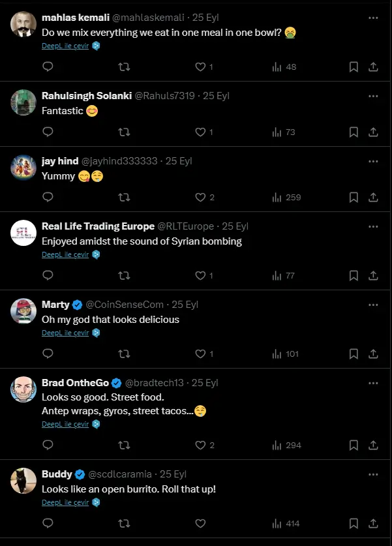
Task: Open more options for mahlas kemali's tweet
Action: click(373, 18)
